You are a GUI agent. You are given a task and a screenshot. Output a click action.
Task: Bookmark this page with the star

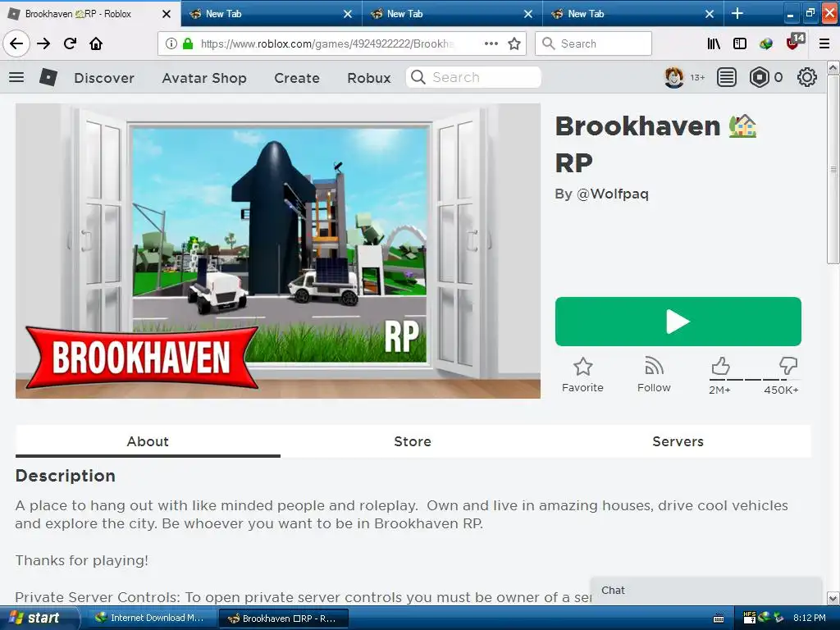(514, 43)
